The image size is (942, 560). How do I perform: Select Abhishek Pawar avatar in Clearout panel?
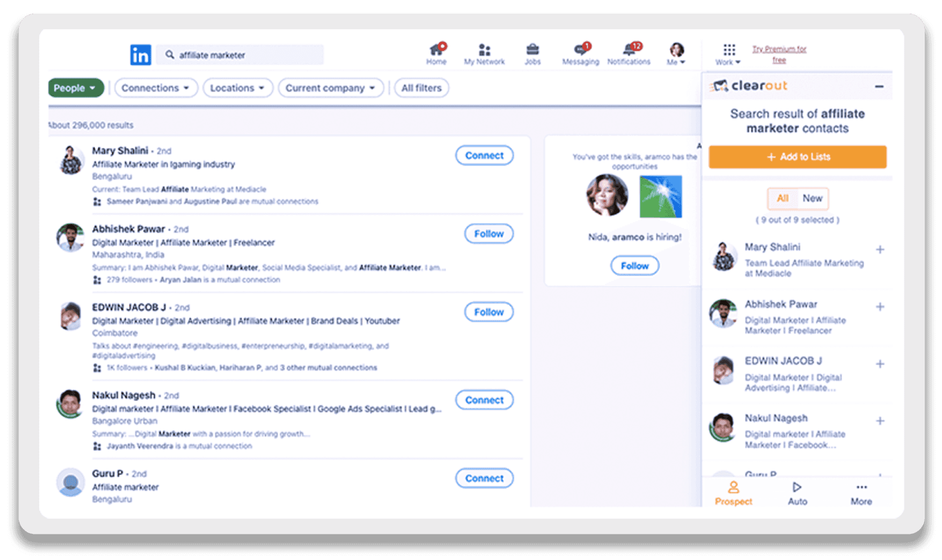[724, 313]
